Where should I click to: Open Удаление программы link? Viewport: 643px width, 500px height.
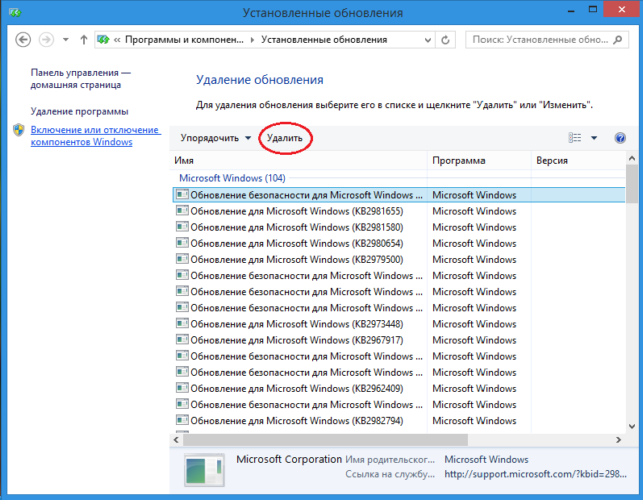pos(79,112)
